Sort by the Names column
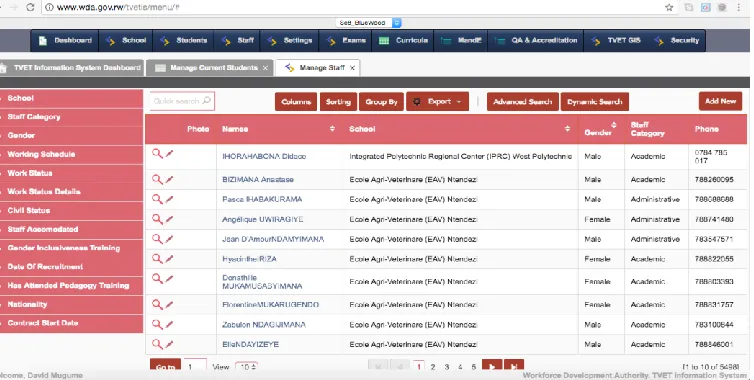The width and height of the screenshot is (754, 380). coord(332,129)
